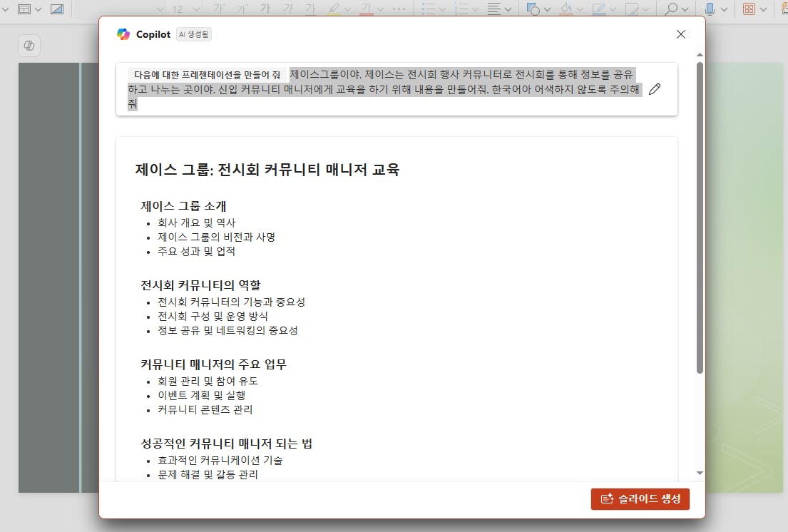This screenshot has height=532, width=788.
Task: Click the text alignment icon
Action: point(494,9)
